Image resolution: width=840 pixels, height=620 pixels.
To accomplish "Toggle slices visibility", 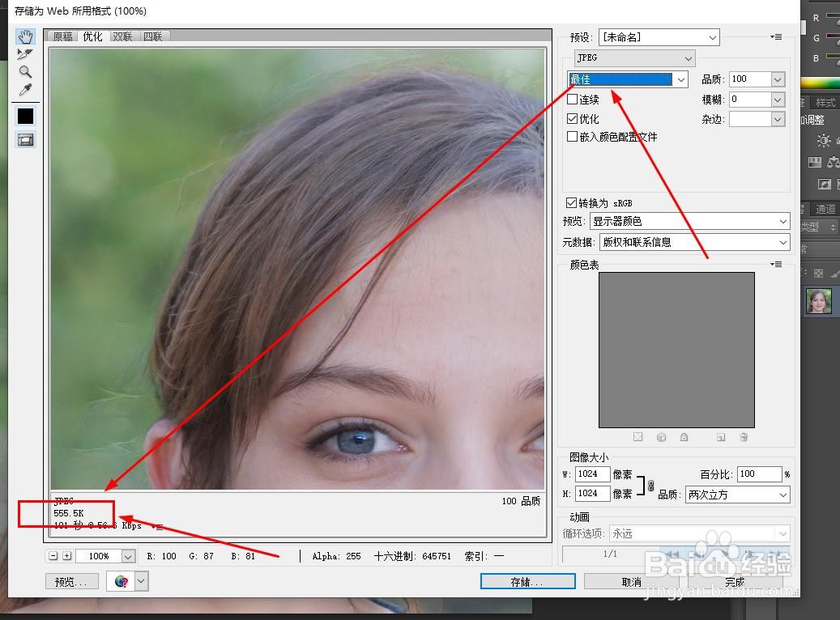I will [x=25, y=139].
